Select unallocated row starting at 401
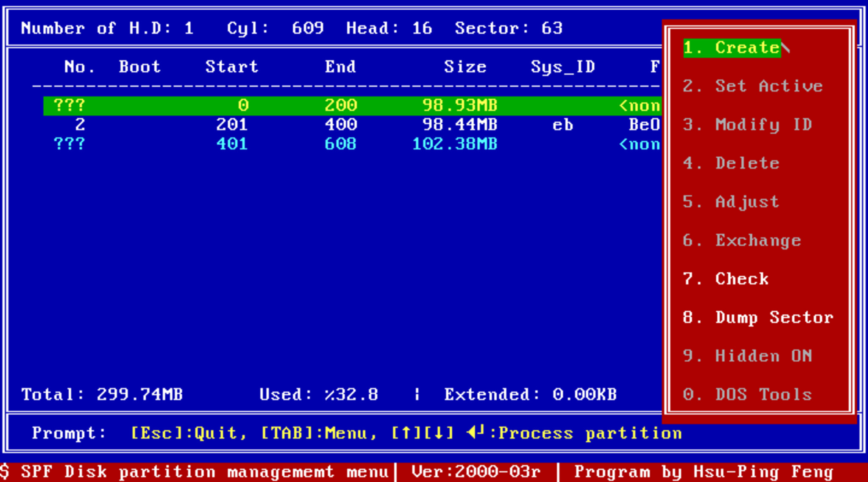The width and height of the screenshot is (868, 482). point(352,144)
